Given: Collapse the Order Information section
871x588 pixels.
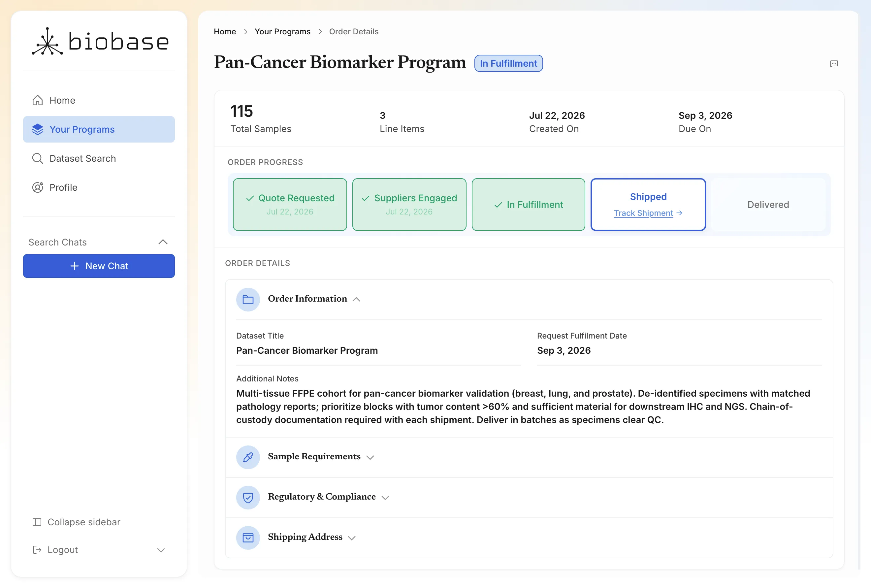Looking at the screenshot, I should [356, 299].
